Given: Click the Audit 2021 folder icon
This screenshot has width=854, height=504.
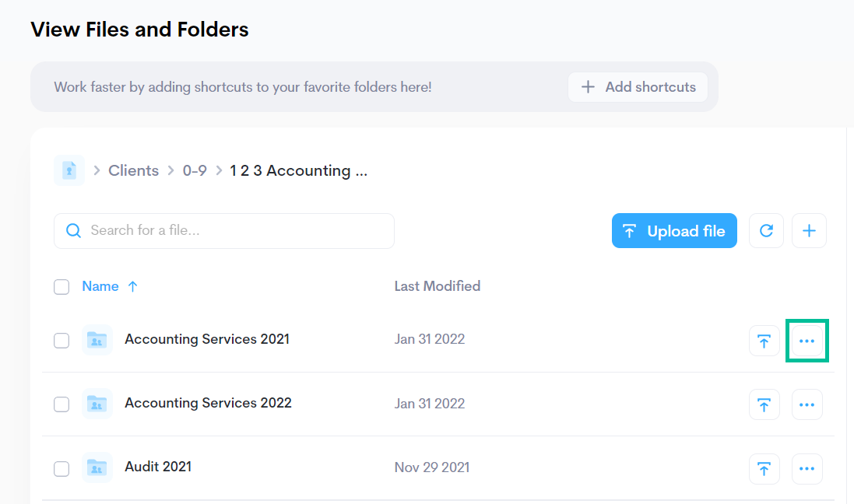Looking at the screenshot, I should tap(97, 467).
